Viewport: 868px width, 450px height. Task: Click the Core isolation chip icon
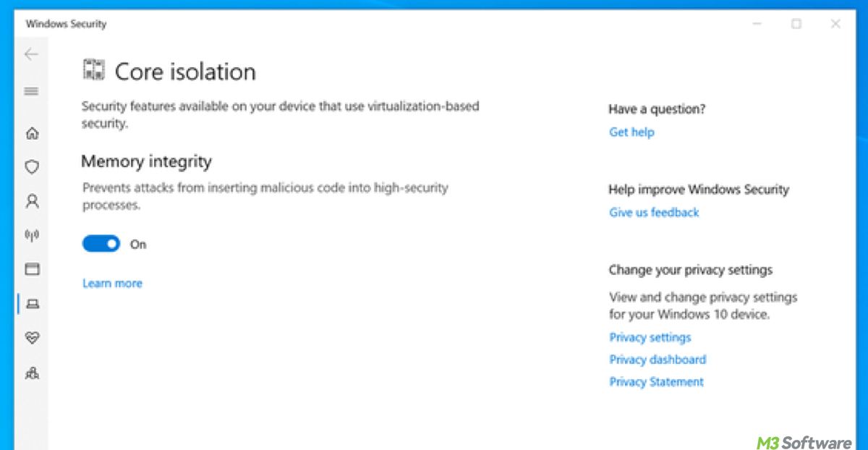[x=93, y=70]
